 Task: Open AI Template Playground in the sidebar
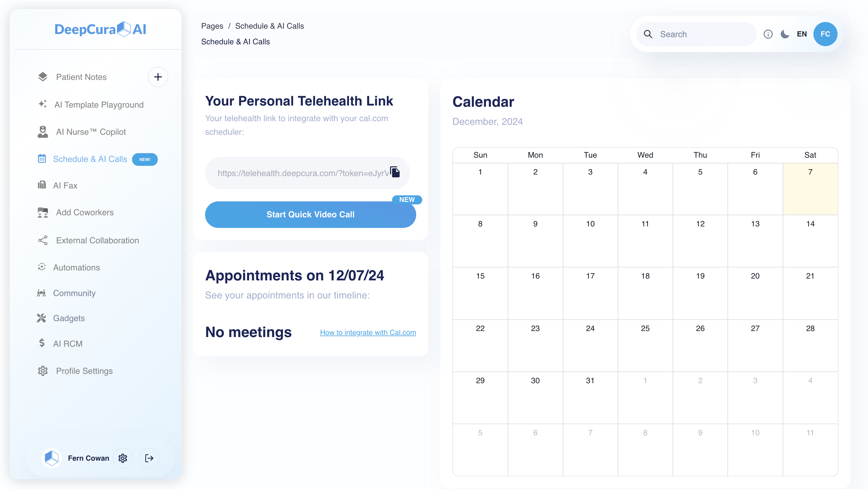99,105
